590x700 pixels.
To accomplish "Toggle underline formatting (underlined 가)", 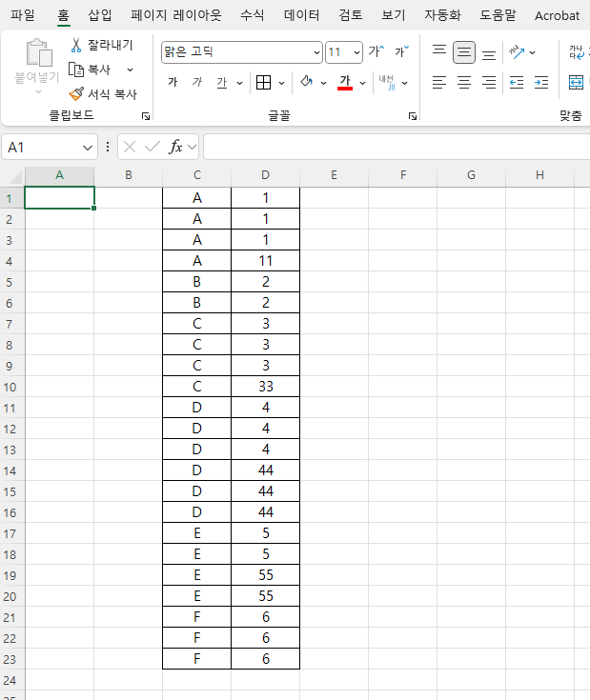I will (222, 82).
